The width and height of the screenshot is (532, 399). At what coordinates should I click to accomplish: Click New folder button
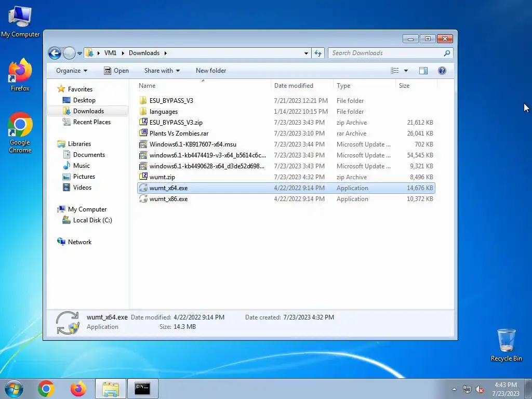211,71
